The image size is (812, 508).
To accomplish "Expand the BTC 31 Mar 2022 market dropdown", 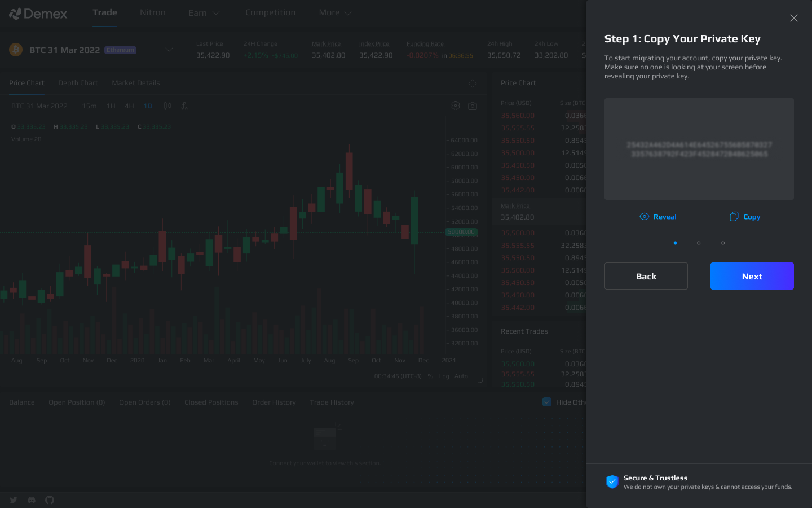I will (x=169, y=50).
